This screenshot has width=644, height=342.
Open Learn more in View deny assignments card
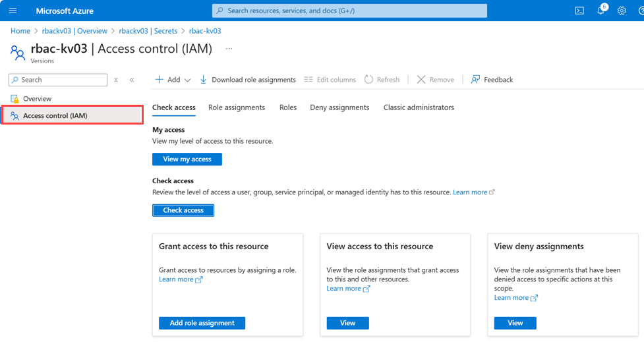(x=512, y=298)
